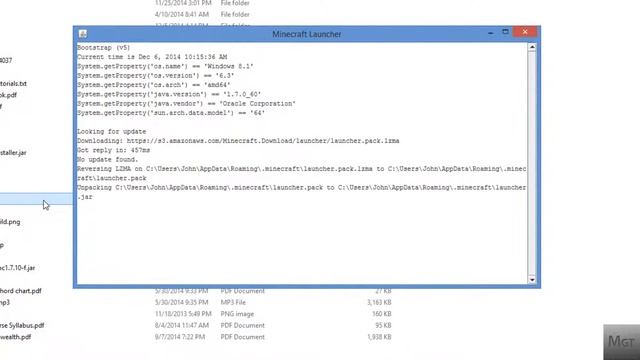Click '8/4/2014 11:47 AM' date in Explorer
This screenshot has width=640, height=360.
click(x=182, y=326)
